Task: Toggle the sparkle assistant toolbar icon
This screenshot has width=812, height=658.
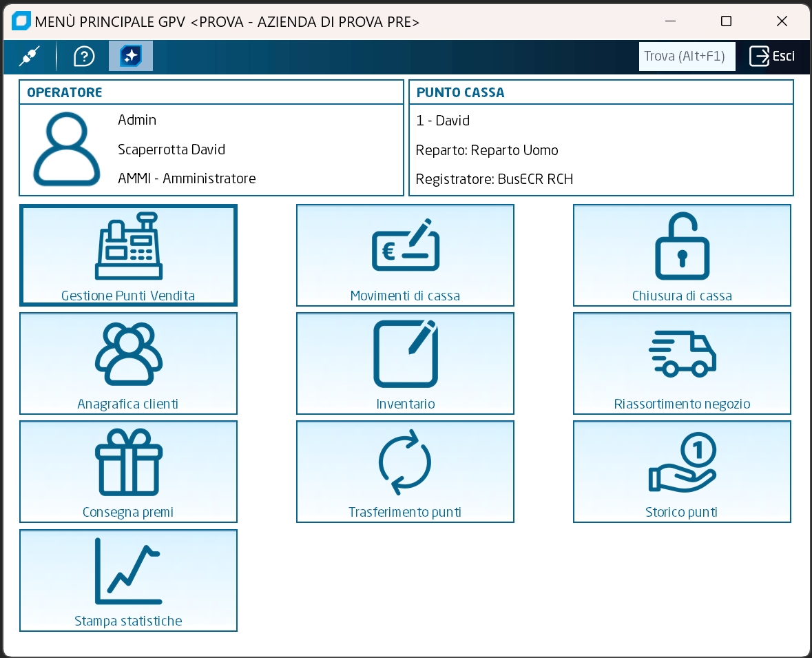Action: coord(131,56)
